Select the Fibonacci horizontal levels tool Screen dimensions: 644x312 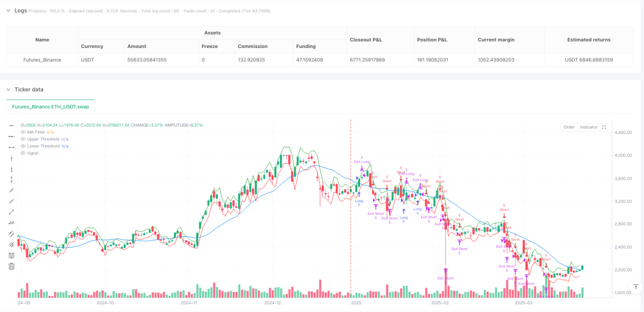(11, 255)
